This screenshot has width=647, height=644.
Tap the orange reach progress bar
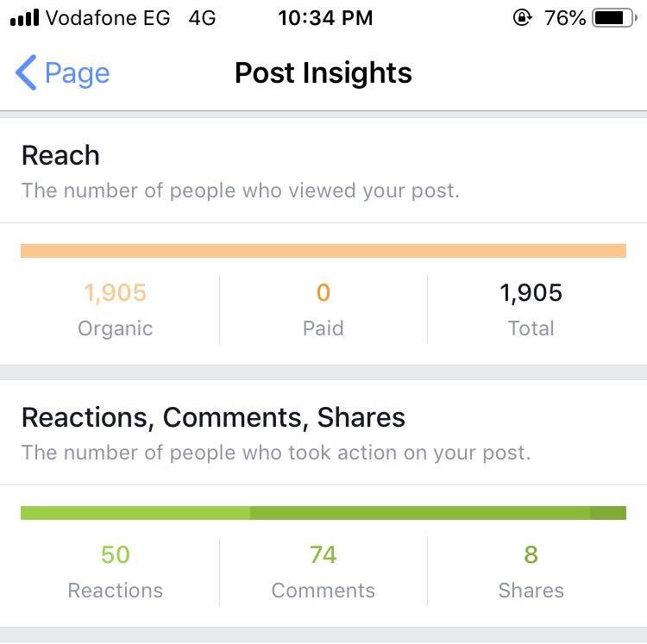(x=323, y=251)
